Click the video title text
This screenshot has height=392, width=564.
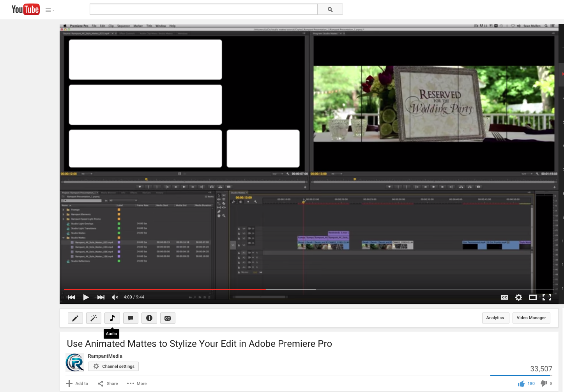[x=199, y=344]
